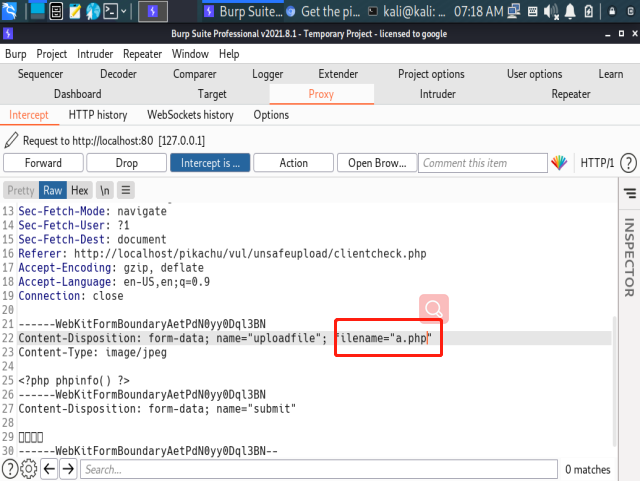Open the rainbow highlight color picker
Screen dimensions: 640x481
coord(559,163)
